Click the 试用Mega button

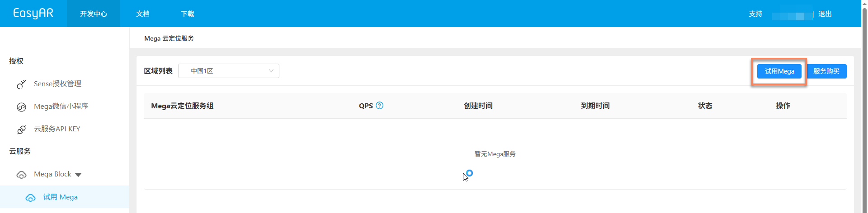[x=779, y=71]
